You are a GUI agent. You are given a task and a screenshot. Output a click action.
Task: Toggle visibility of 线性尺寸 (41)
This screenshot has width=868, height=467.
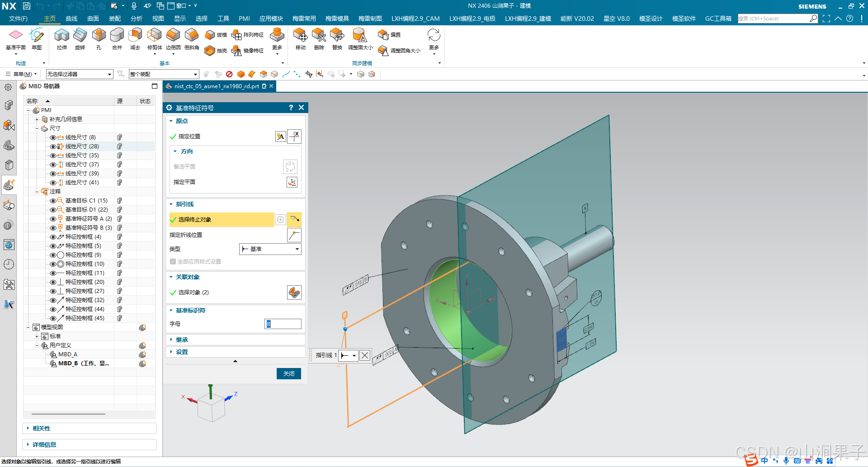click(x=53, y=183)
